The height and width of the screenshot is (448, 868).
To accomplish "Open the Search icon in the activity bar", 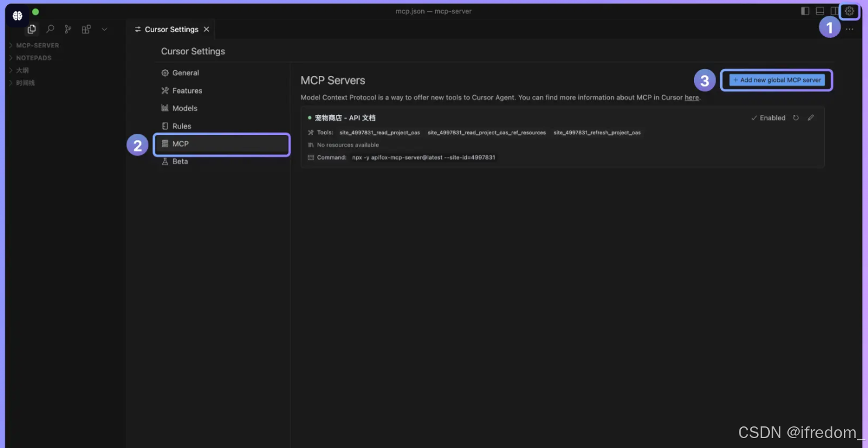I will pyautogui.click(x=50, y=29).
